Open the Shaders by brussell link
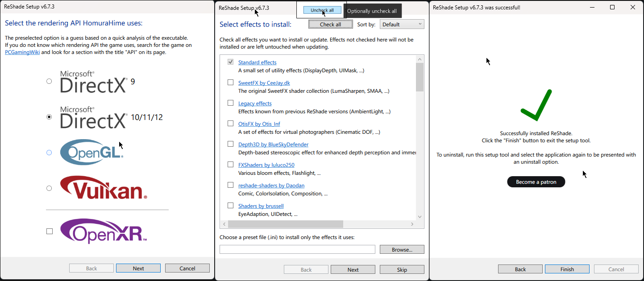 pyautogui.click(x=261, y=206)
